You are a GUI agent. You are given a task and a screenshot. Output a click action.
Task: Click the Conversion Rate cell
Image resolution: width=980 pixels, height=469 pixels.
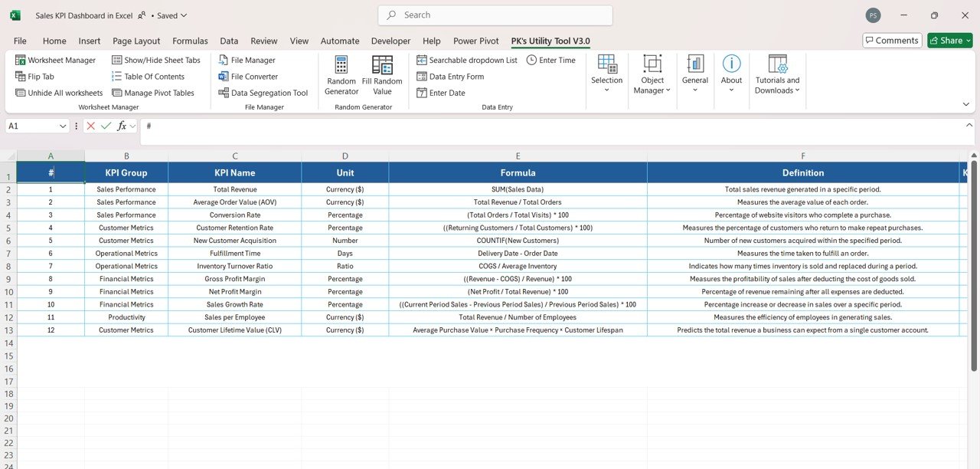[x=235, y=215]
